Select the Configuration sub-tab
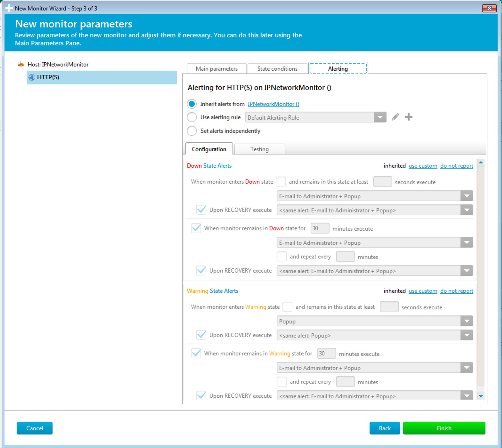502x448 pixels. click(209, 149)
